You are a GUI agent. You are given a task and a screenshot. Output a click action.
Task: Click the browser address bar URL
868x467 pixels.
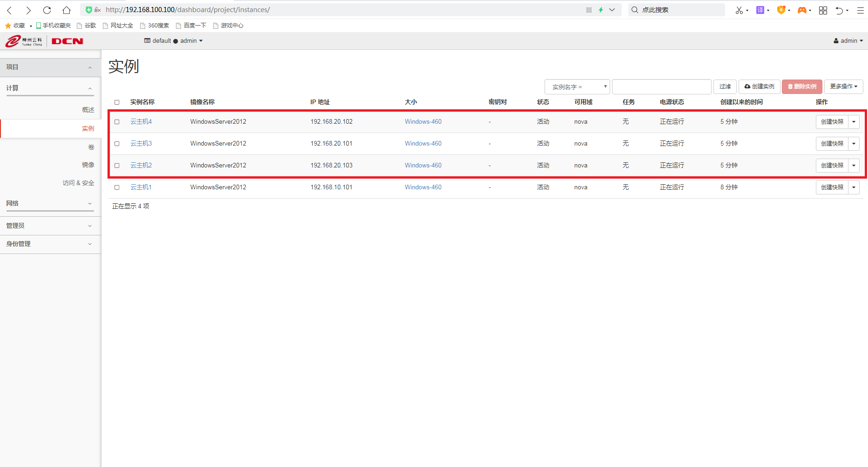(188, 10)
